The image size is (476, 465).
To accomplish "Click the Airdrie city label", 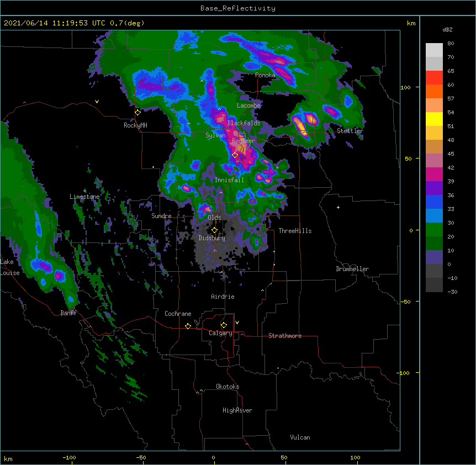I will tap(223, 297).
